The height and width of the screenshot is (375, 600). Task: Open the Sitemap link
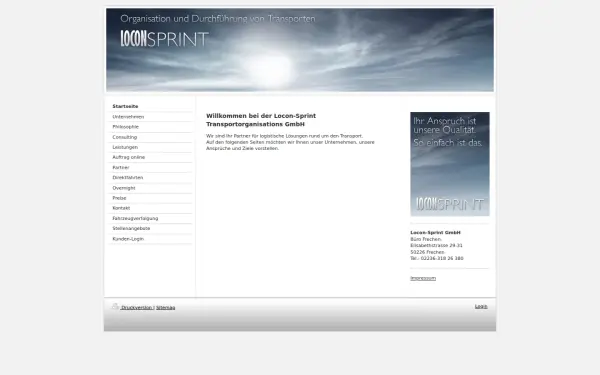point(166,308)
